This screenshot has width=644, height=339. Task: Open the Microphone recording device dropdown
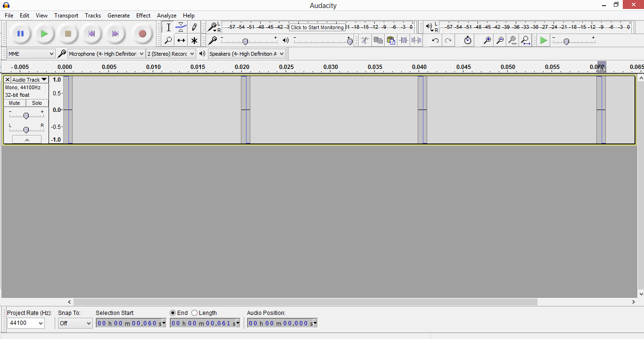[x=107, y=54]
